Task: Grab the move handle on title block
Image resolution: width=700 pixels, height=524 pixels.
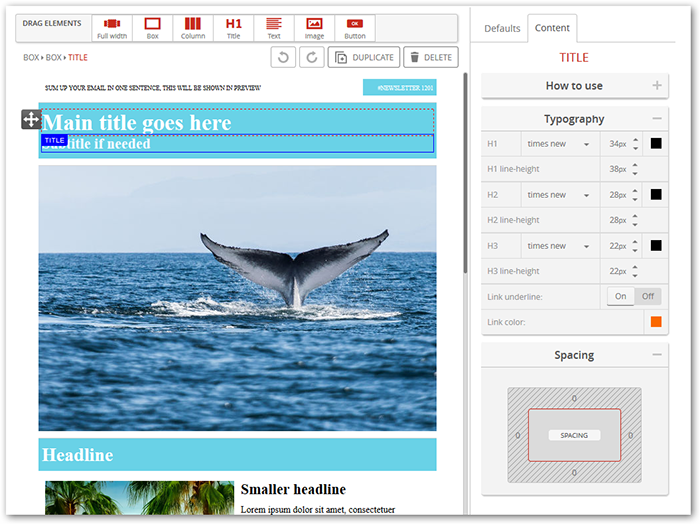Action: pyautogui.click(x=31, y=120)
